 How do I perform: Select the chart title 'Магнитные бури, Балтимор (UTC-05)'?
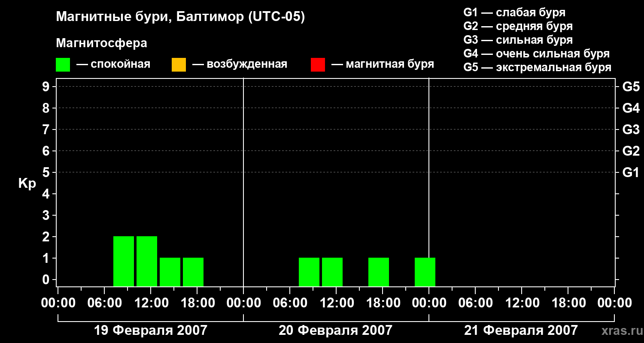[x=180, y=17]
